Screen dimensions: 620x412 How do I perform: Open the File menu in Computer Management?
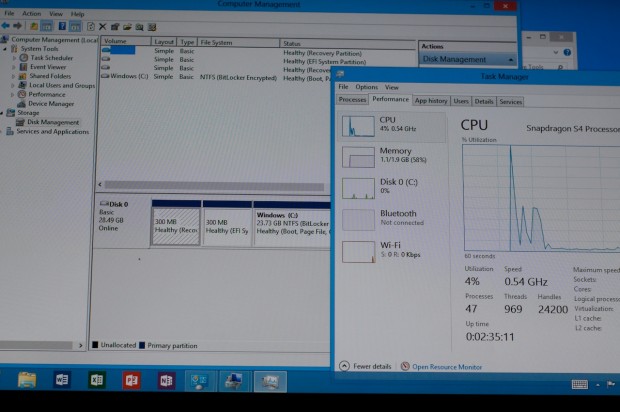coord(9,13)
